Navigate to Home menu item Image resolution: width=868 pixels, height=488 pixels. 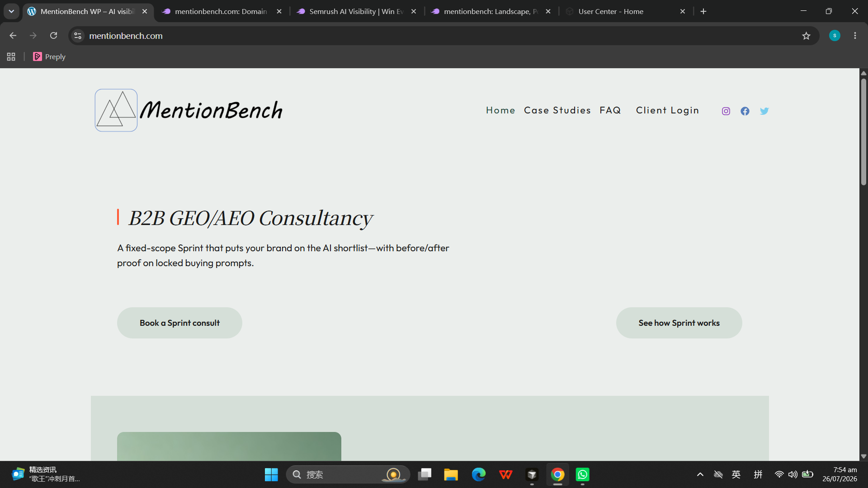[500, 110]
